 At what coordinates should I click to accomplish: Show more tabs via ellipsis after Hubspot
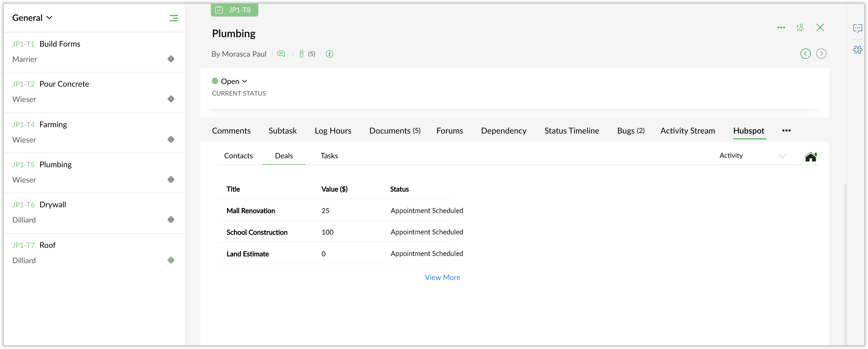tap(786, 131)
